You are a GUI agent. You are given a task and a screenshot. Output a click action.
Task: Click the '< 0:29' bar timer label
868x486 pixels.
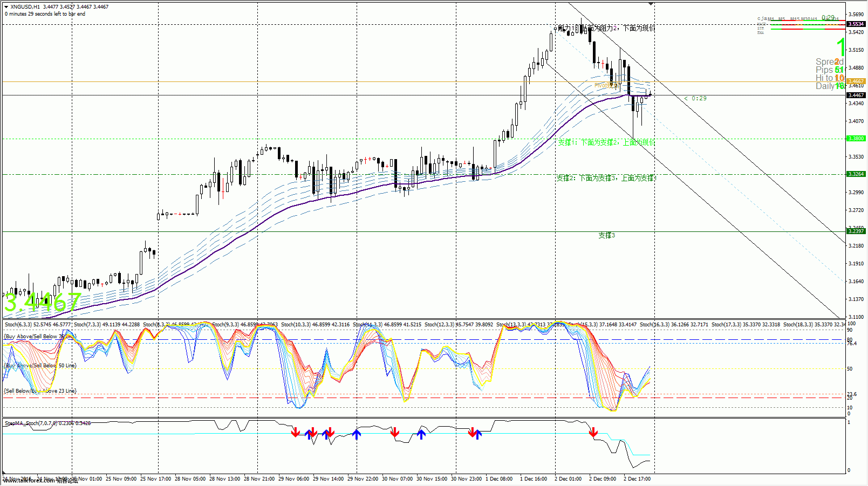pos(695,98)
